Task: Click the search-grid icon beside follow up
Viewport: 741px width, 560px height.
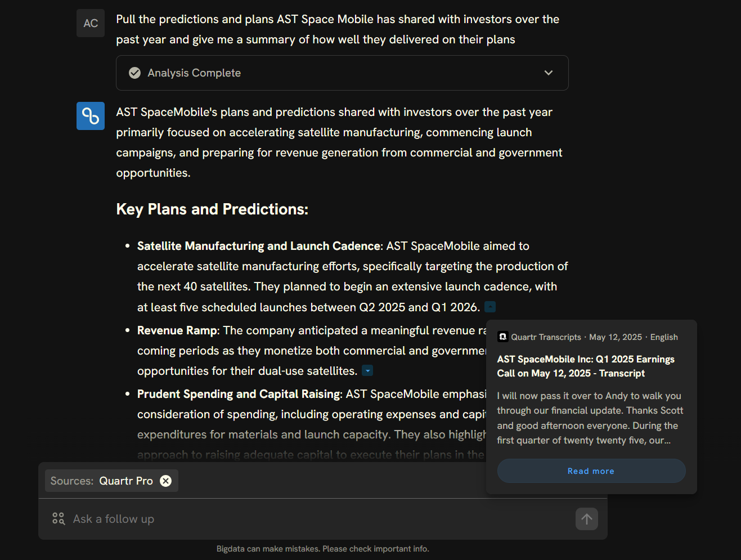Action: [59, 518]
